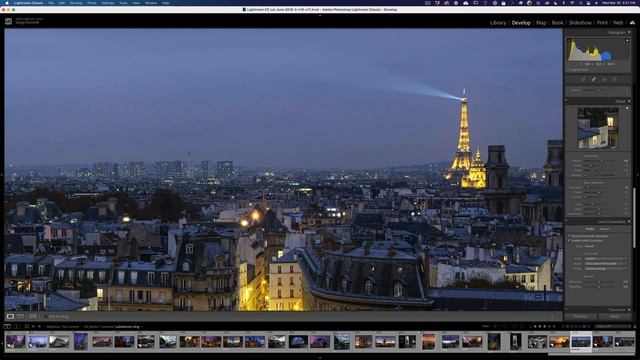Screen dimensions: 640x360
Task: Switch to the Map module
Action: (541, 23)
